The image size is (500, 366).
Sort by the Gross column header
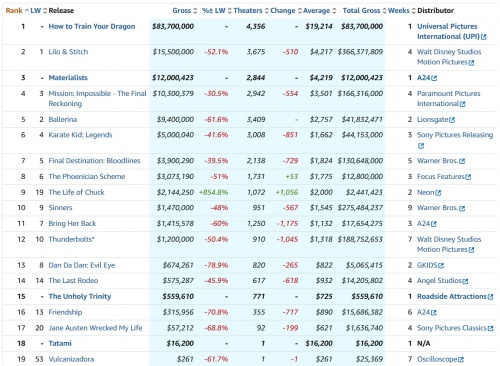[182, 11]
